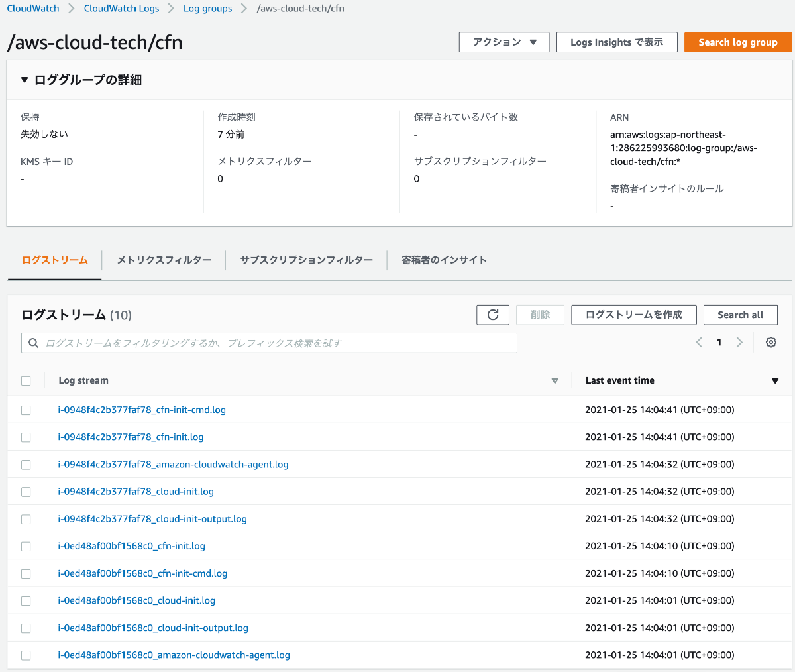Click the ARN value text

684,148
